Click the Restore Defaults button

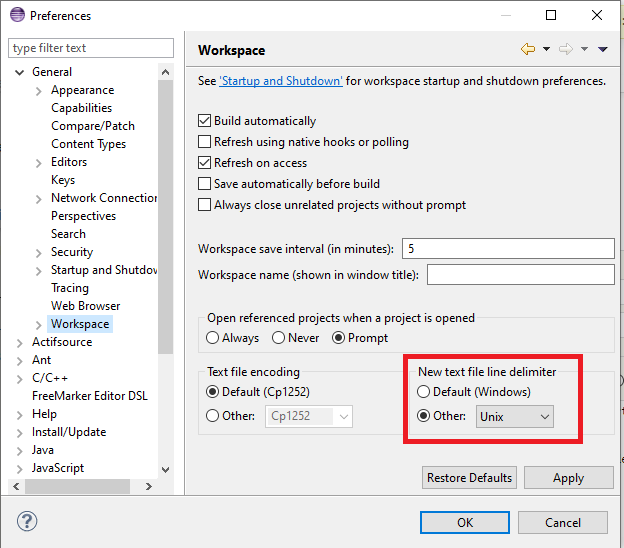click(470, 478)
